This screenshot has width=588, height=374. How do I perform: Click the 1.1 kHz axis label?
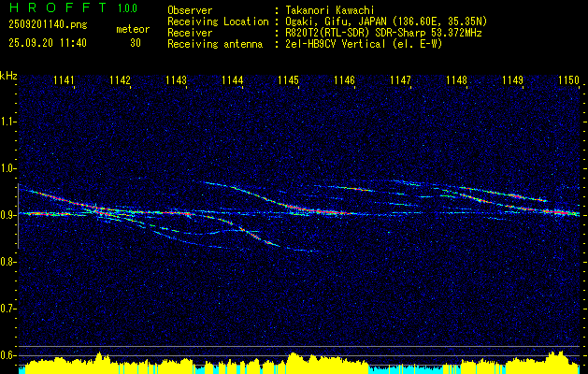[x=8, y=122]
